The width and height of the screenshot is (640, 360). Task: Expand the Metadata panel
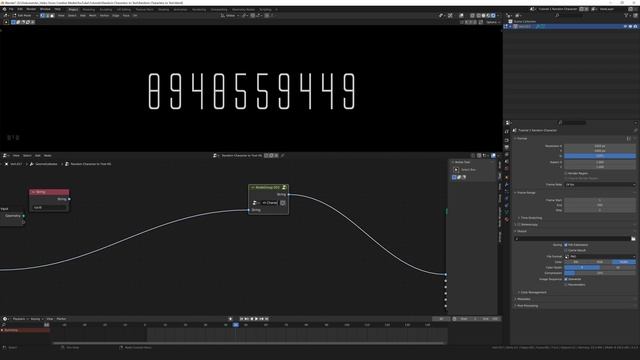pyautogui.click(x=523, y=299)
